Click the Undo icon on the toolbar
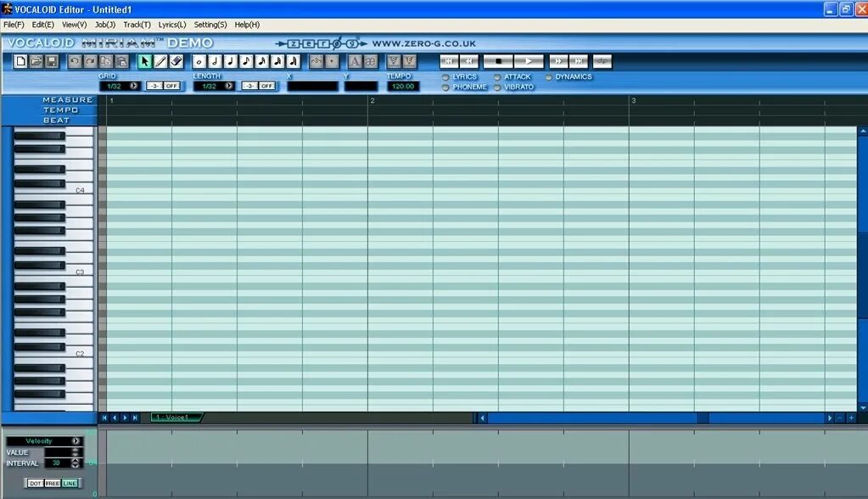The image size is (868, 499). point(75,61)
